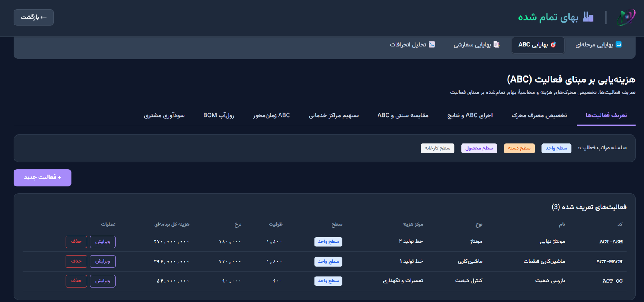
Task: Click the ۳۹۶,۰۰۰,۰۰۰ total cost value
Action: [x=171, y=261]
